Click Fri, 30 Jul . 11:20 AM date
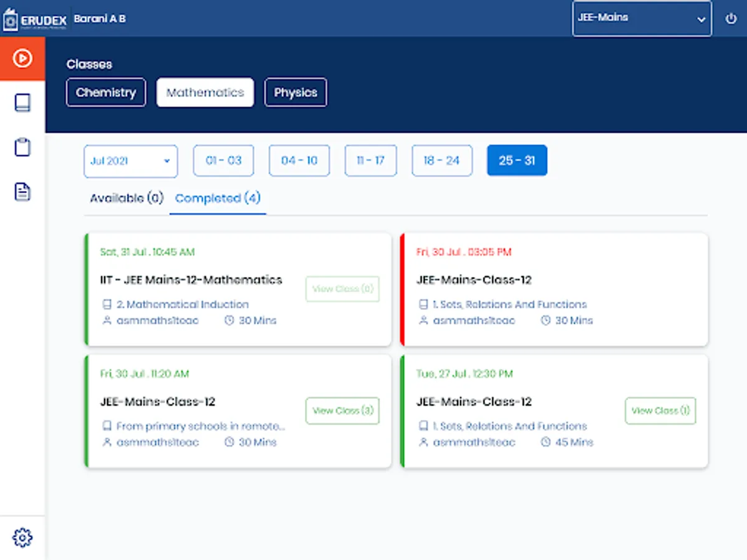 (x=144, y=374)
